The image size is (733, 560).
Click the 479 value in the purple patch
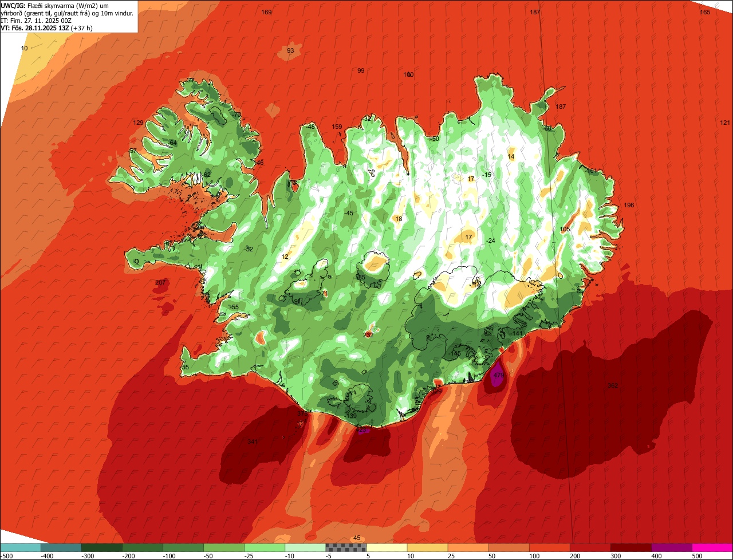pos(499,376)
